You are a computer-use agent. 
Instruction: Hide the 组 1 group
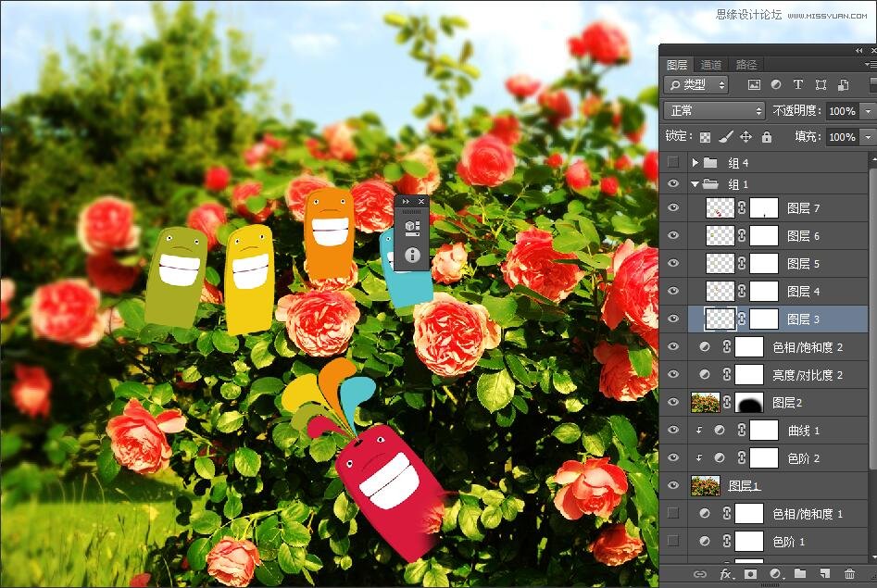(673, 183)
